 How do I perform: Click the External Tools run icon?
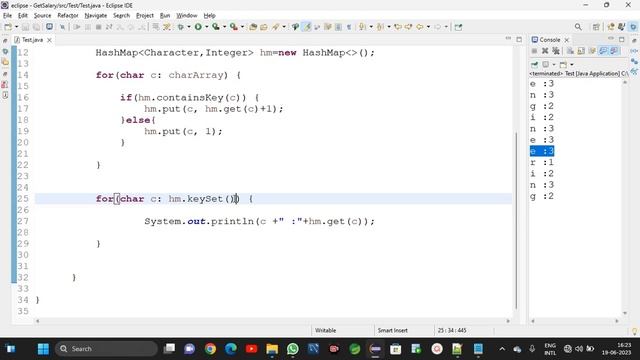coord(233,27)
